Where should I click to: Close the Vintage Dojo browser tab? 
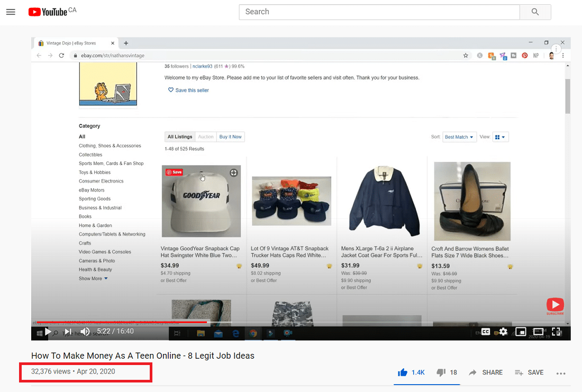(x=113, y=43)
